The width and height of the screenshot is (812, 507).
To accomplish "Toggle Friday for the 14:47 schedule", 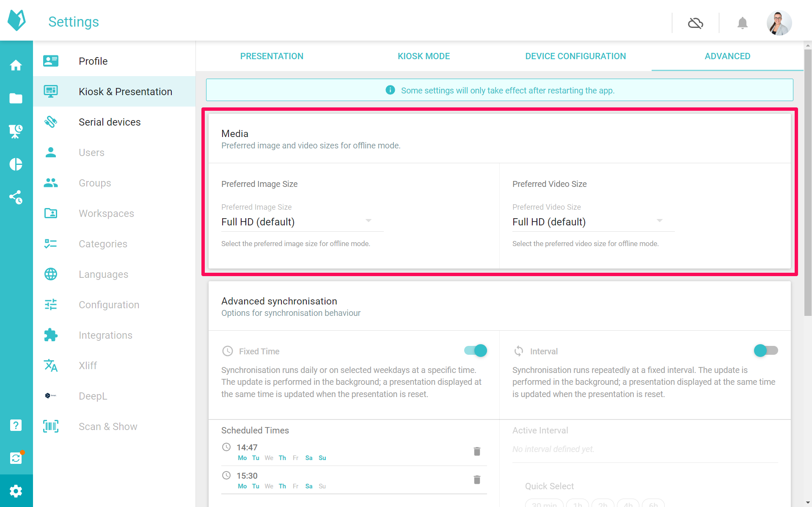I will pos(295,458).
